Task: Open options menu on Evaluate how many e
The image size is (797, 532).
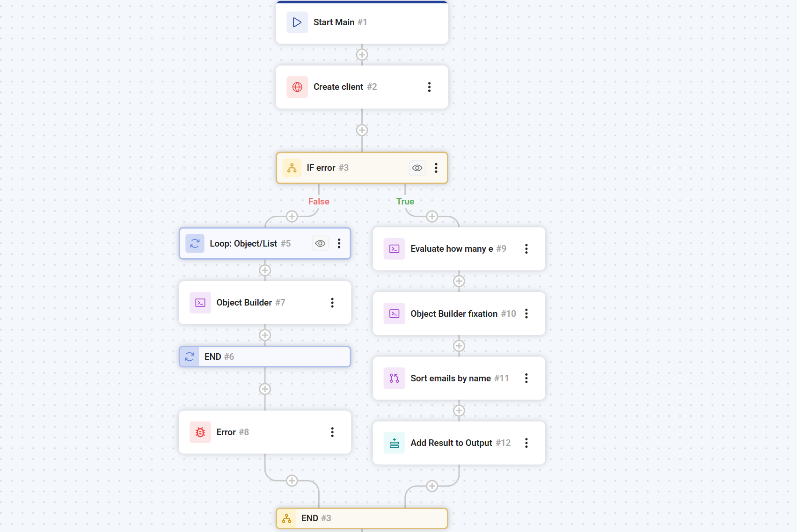Action: 526,248
